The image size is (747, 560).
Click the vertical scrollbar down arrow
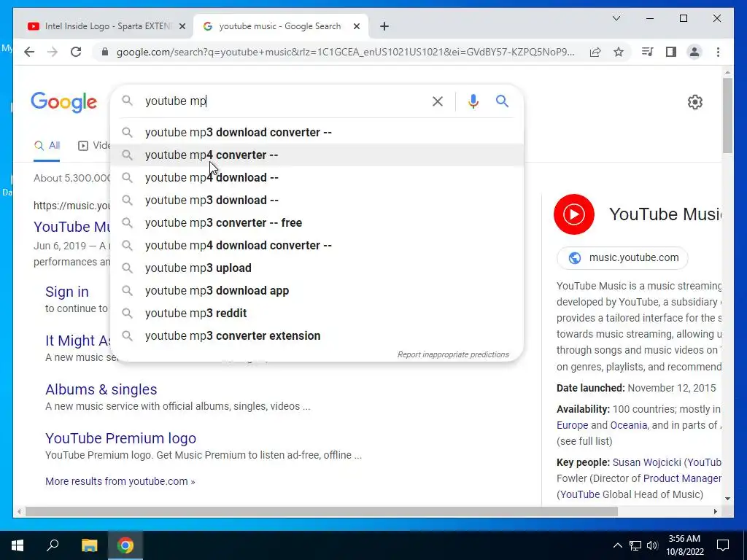pyautogui.click(x=727, y=499)
